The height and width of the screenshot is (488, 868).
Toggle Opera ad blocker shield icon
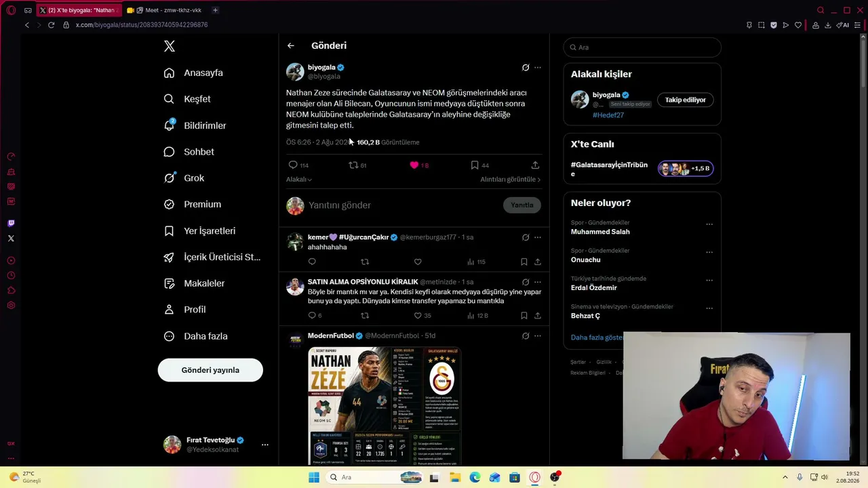[774, 25]
